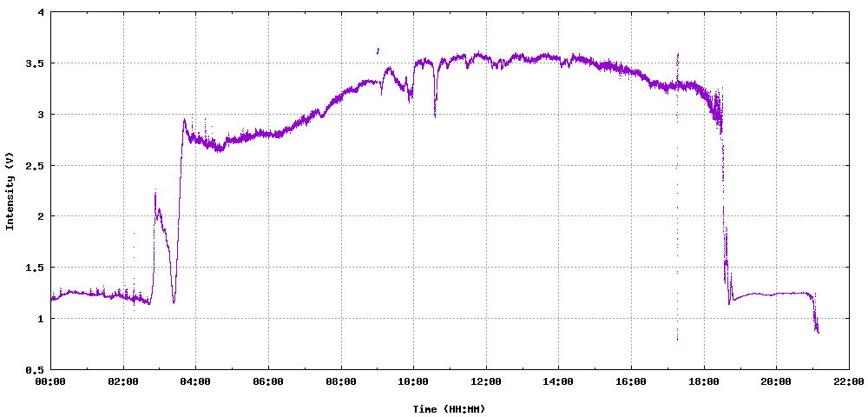Pick the "2" y-axis tick label

(x=41, y=216)
